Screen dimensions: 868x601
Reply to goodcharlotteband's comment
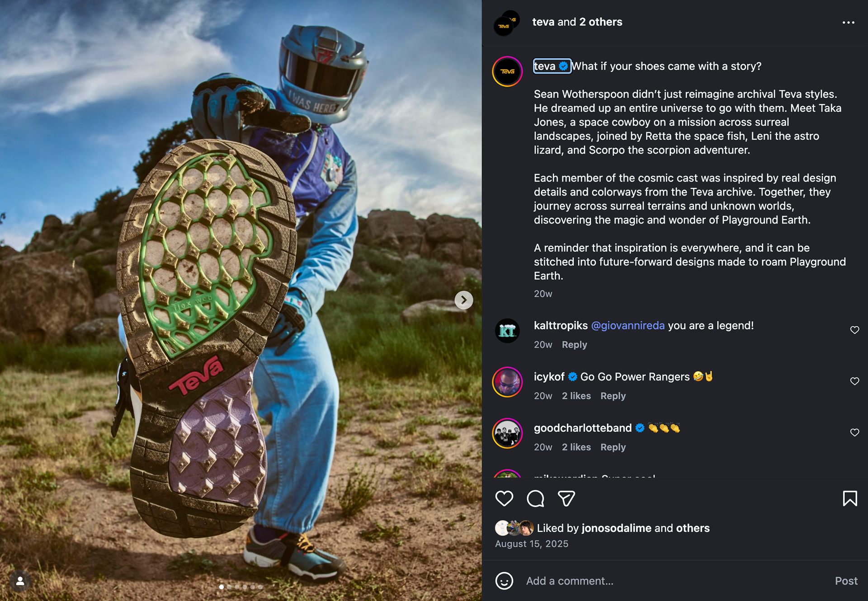pos(613,447)
